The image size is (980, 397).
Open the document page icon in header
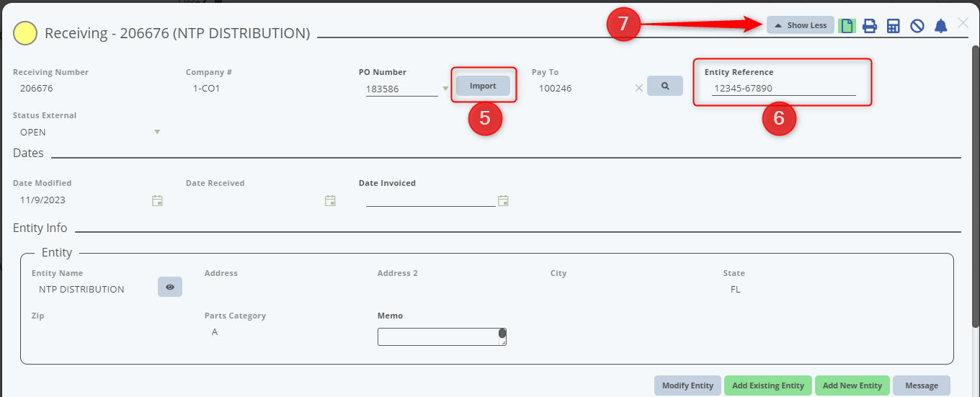pos(847,26)
